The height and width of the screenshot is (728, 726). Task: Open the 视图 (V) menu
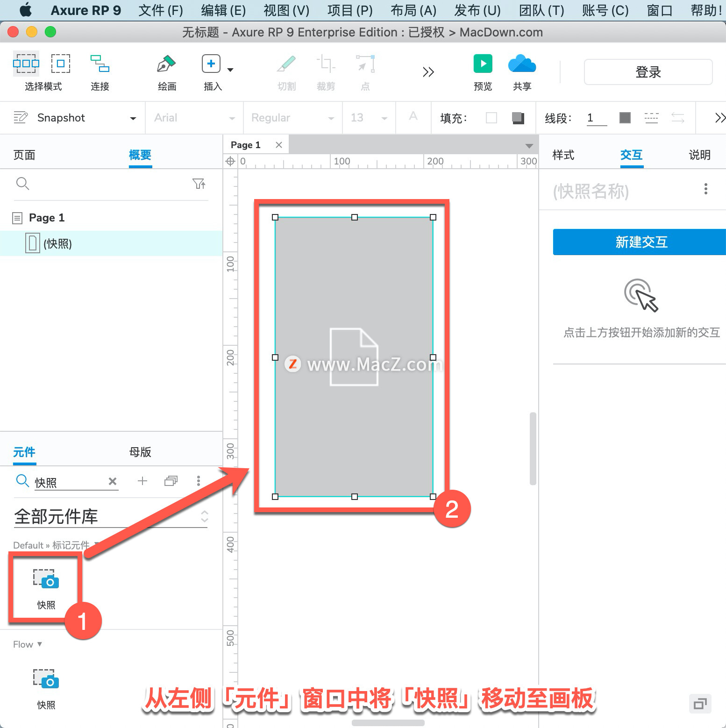[286, 10]
